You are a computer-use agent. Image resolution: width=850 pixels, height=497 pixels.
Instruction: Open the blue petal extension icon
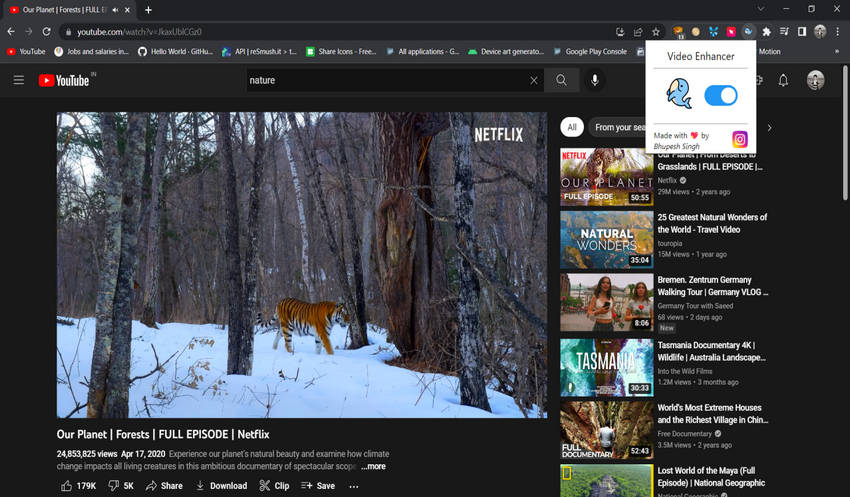pyautogui.click(x=713, y=32)
